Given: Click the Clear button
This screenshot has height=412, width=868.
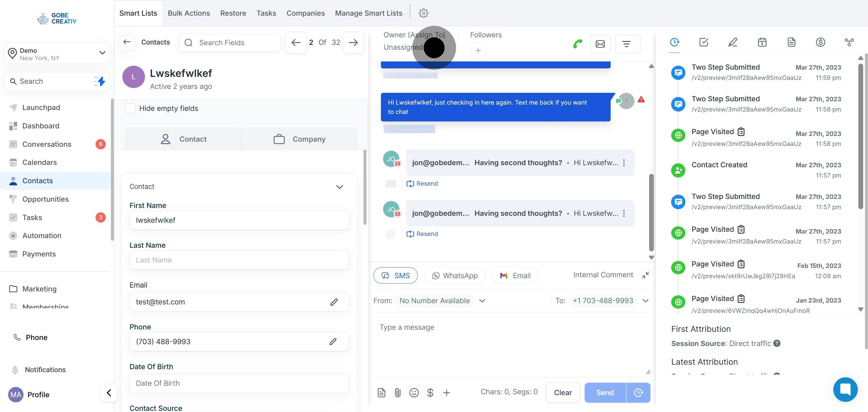Looking at the screenshot, I should pos(562,392).
